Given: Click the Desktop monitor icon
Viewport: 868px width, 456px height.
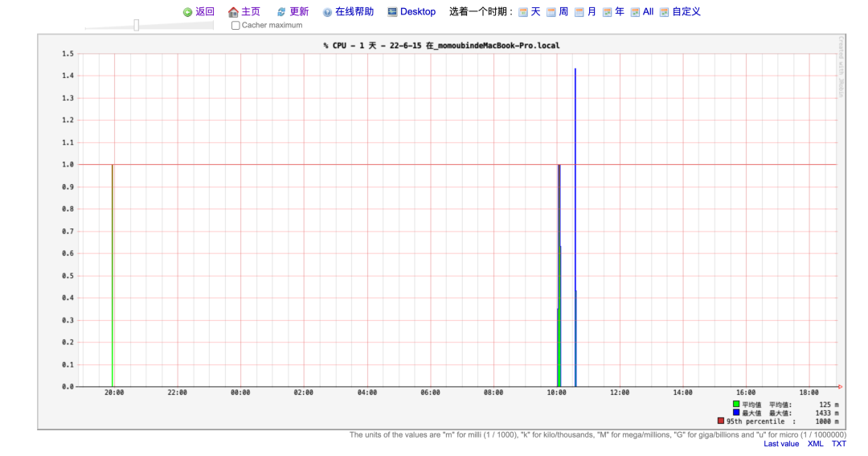Looking at the screenshot, I should coord(392,11).
